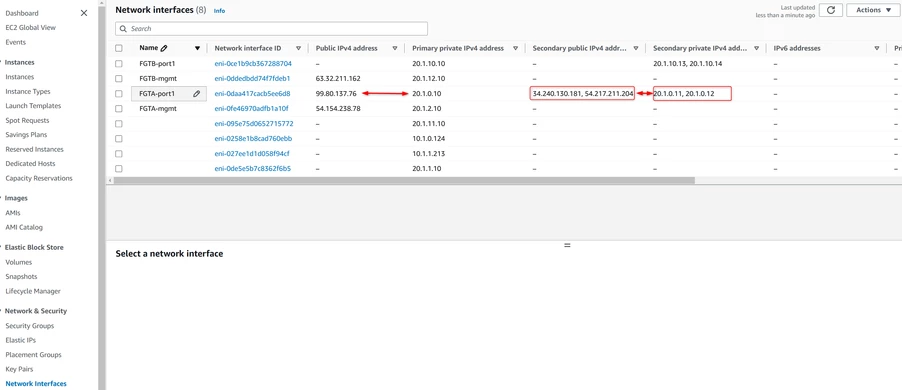Edit the Name column pencil icon
The width and height of the screenshot is (902, 390).
pyautogui.click(x=164, y=48)
